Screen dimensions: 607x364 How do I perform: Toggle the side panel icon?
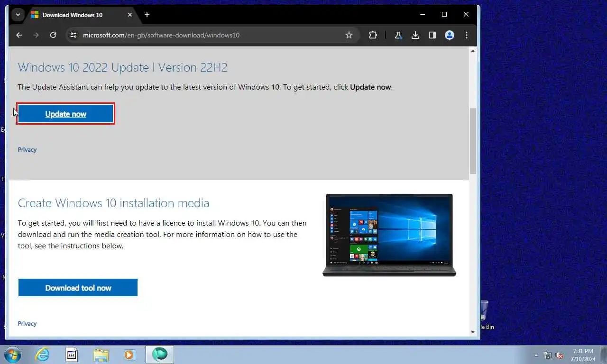pyautogui.click(x=432, y=35)
